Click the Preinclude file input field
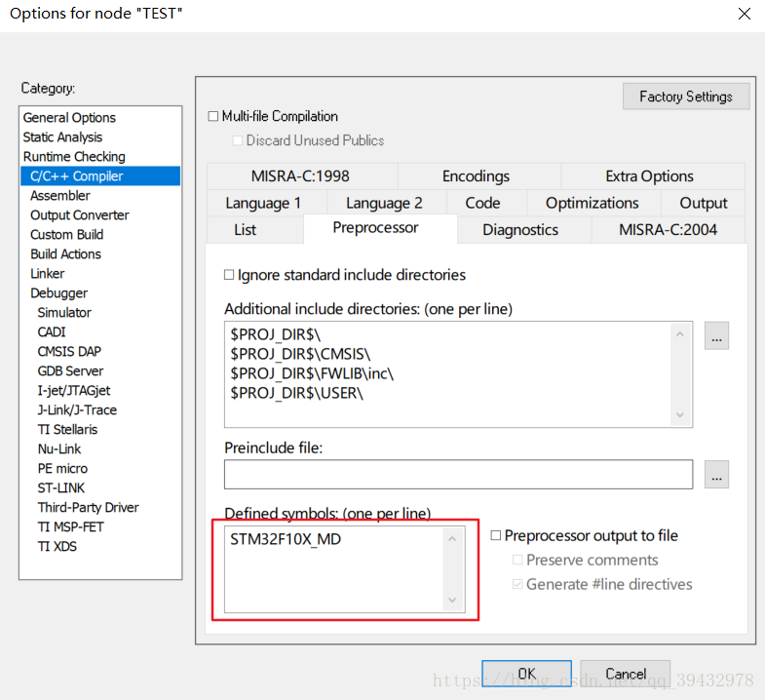Viewport: 765px width, 700px height. tap(458, 475)
